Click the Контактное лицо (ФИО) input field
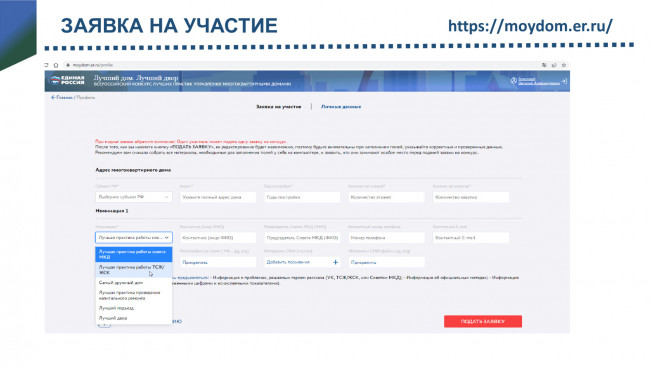650x366 pixels. [x=218, y=238]
